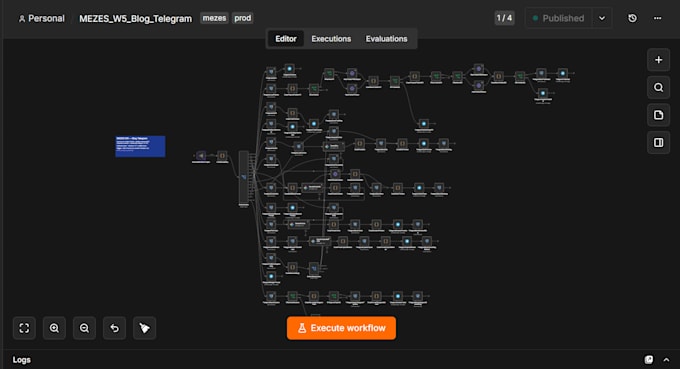Zoom out of the workflow canvas
Screen dimensions: 680x369
84,328
